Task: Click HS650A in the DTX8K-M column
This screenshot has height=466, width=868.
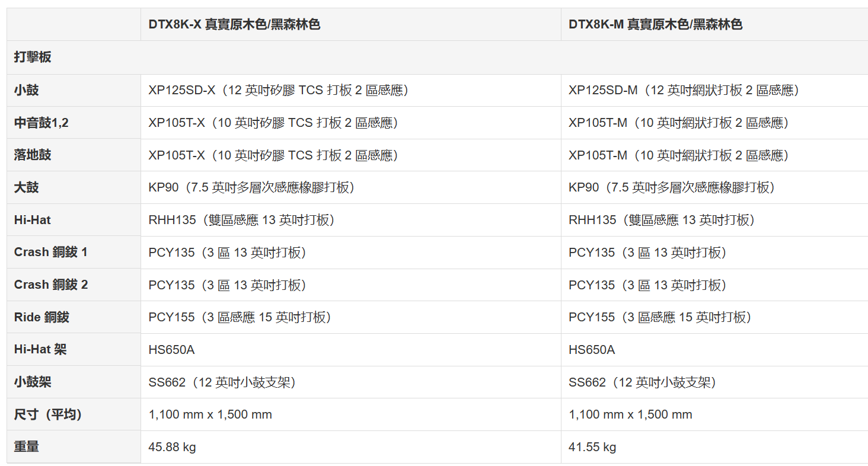Action: (592, 350)
